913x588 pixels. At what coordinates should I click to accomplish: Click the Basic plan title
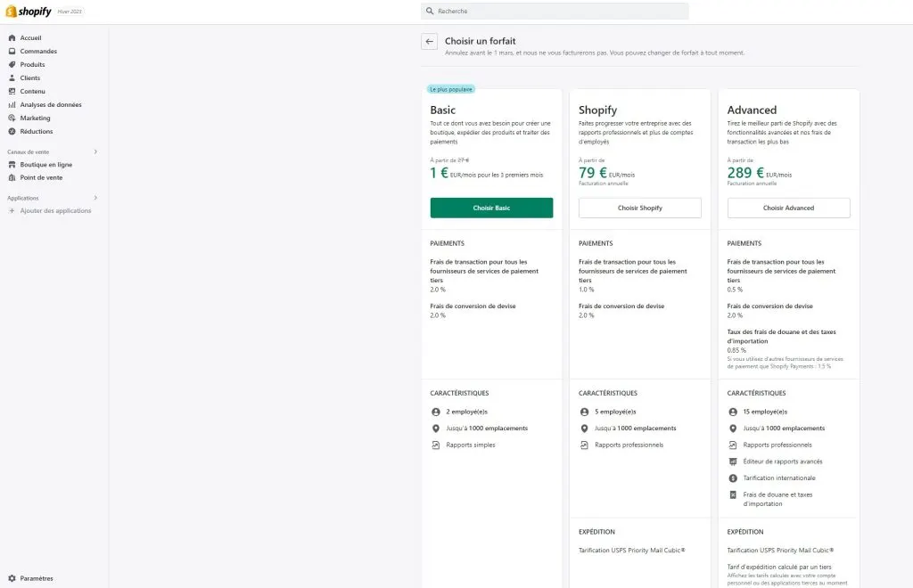point(442,110)
